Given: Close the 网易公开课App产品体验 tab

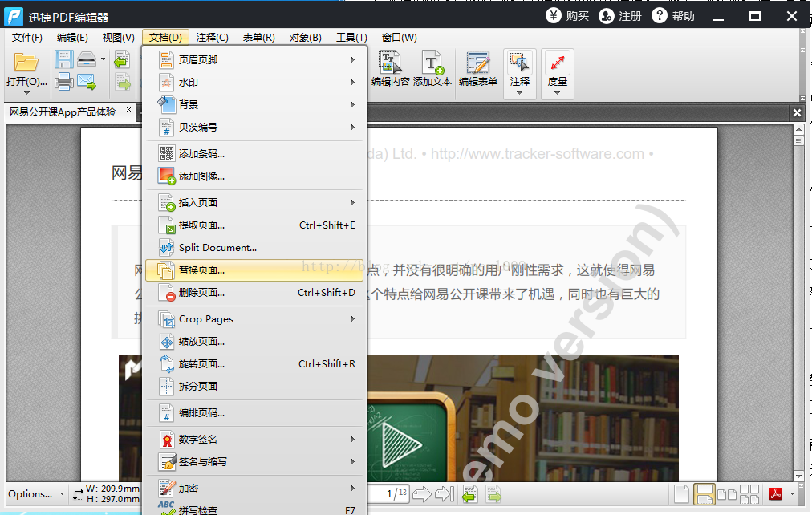Looking at the screenshot, I should tap(128, 109).
